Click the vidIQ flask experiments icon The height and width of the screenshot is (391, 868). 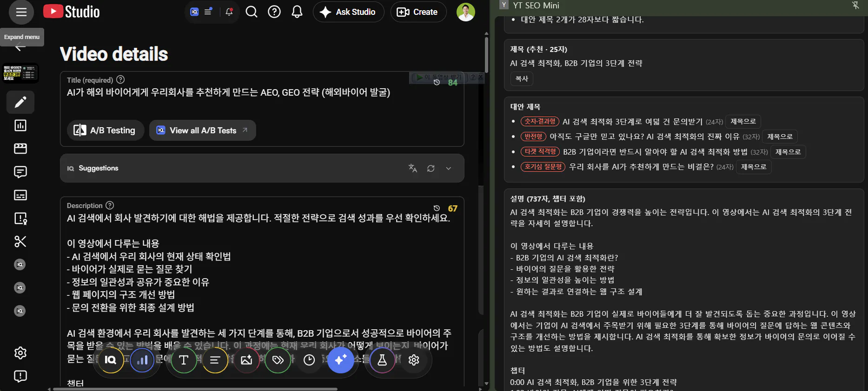click(x=382, y=360)
